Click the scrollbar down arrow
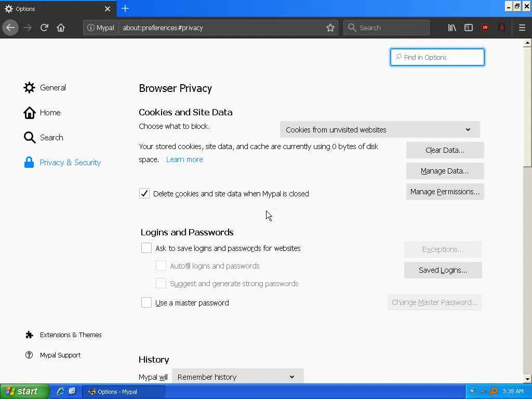 point(527,379)
